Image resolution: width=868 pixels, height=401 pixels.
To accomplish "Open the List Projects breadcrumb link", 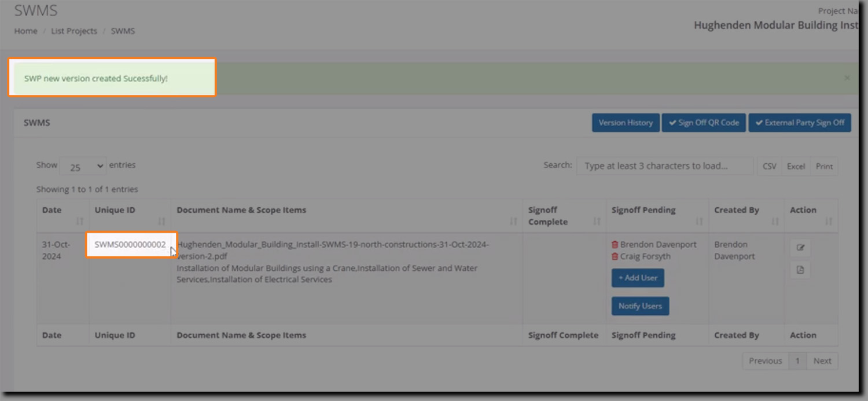I will [x=74, y=31].
